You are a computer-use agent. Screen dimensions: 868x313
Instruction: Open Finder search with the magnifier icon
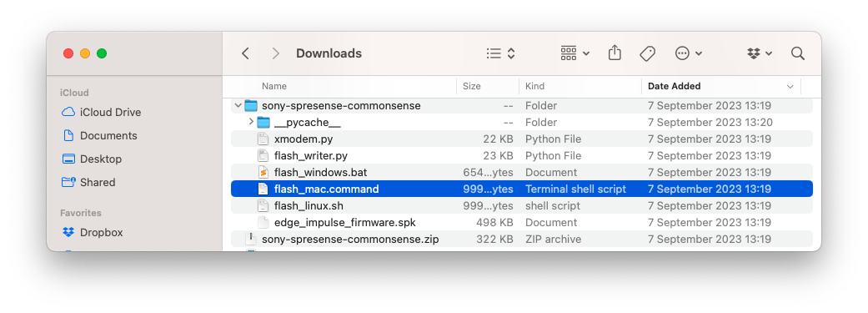coord(798,53)
